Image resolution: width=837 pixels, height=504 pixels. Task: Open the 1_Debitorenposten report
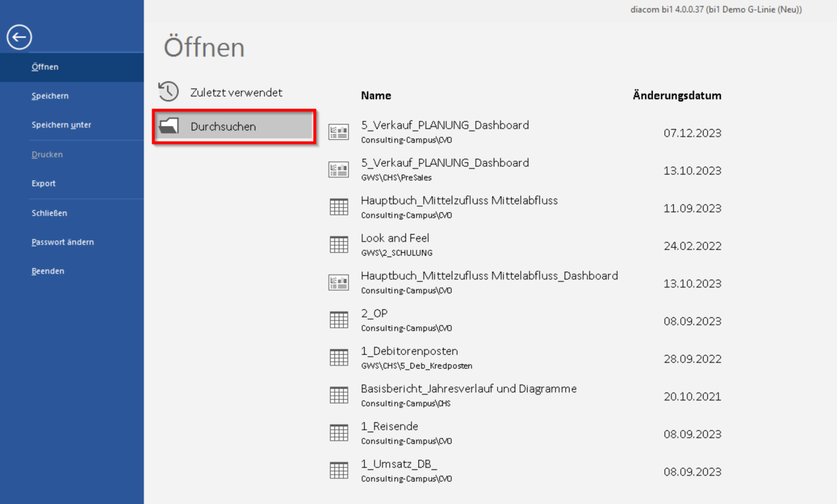(x=525, y=358)
